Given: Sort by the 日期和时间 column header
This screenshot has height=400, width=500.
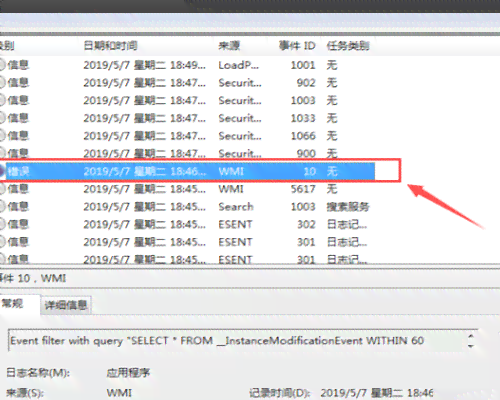Looking at the screenshot, I should (110, 46).
